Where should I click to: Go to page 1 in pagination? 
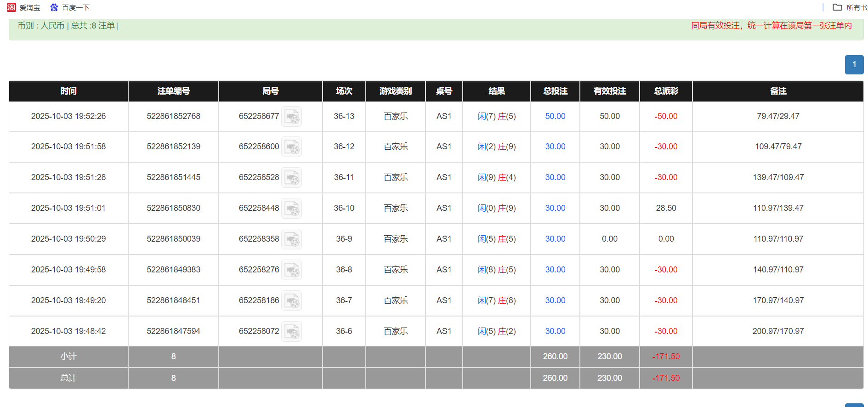click(854, 65)
